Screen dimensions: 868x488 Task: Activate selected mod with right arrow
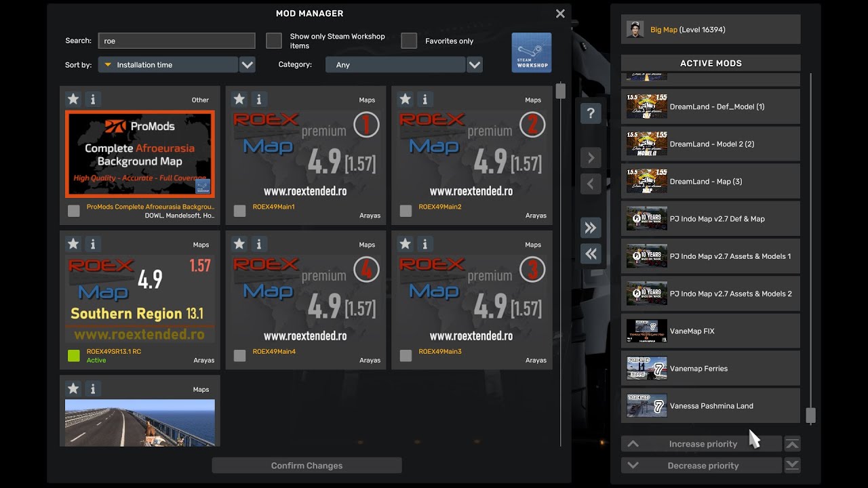point(591,158)
